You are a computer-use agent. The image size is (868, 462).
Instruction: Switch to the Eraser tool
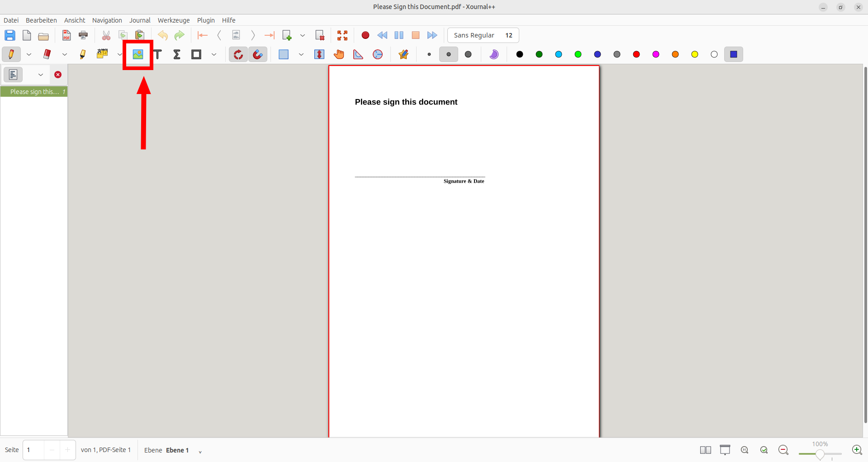point(47,54)
